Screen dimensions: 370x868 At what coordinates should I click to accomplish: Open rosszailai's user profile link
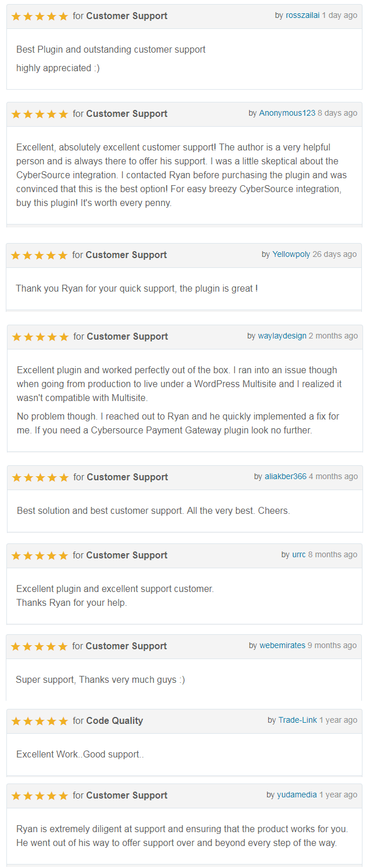point(302,16)
